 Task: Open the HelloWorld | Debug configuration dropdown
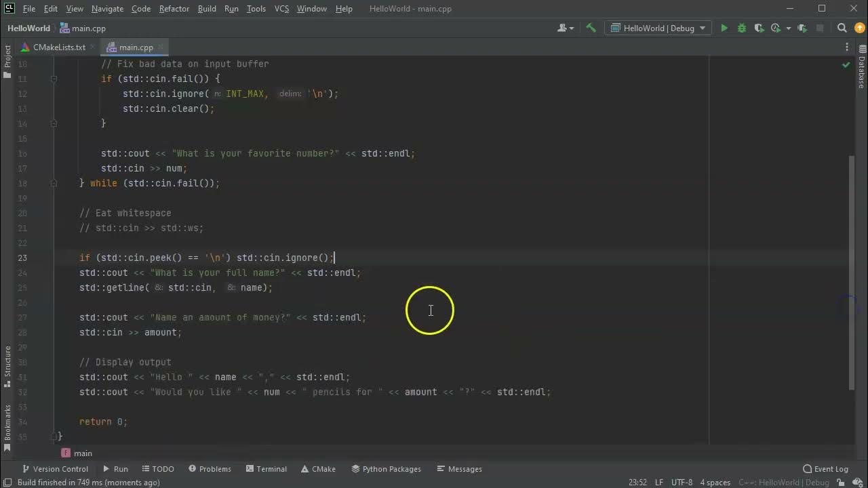tap(658, 28)
